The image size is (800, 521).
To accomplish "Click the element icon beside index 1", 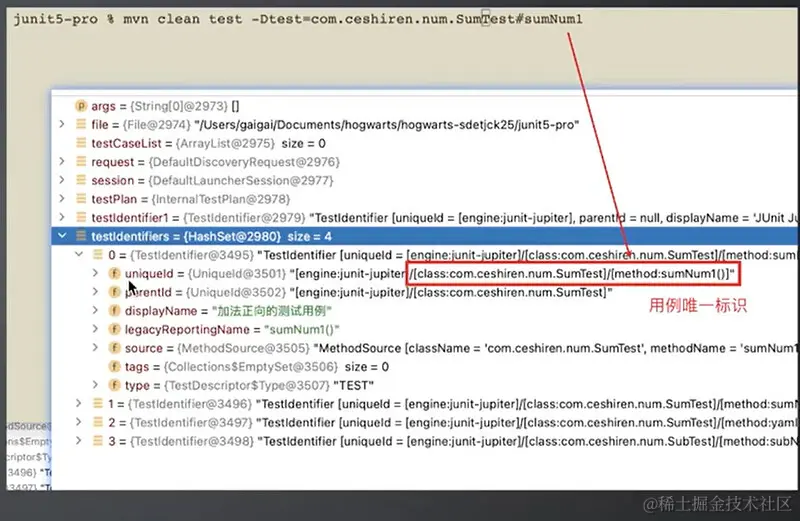I will pyautogui.click(x=97, y=403).
